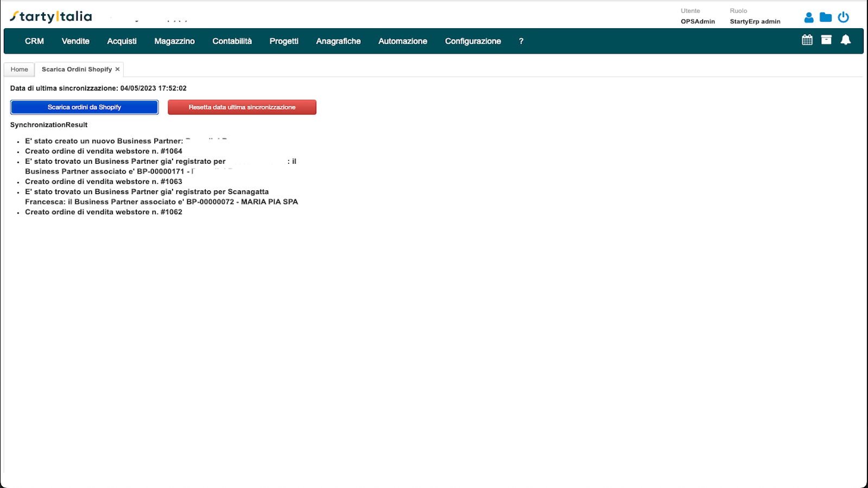Open the Vendite menu
The image size is (868, 488).
(x=75, y=41)
